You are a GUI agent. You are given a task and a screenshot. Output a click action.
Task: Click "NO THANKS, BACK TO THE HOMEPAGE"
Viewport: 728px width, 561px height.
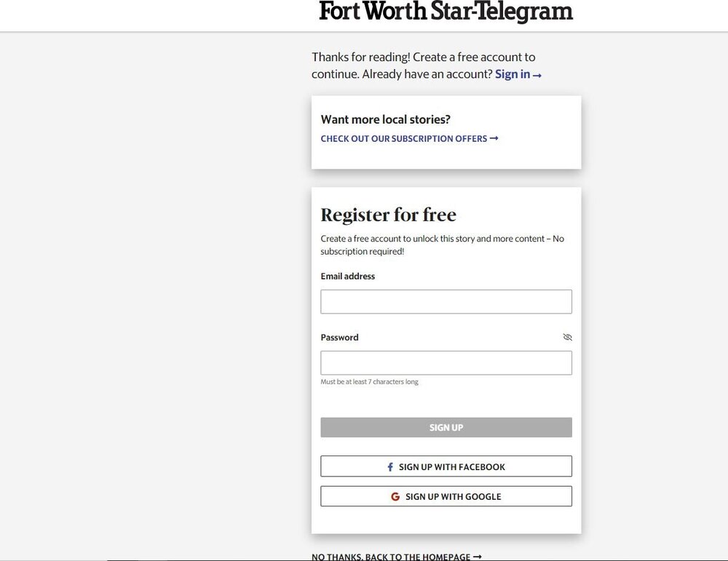pyautogui.click(x=391, y=556)
